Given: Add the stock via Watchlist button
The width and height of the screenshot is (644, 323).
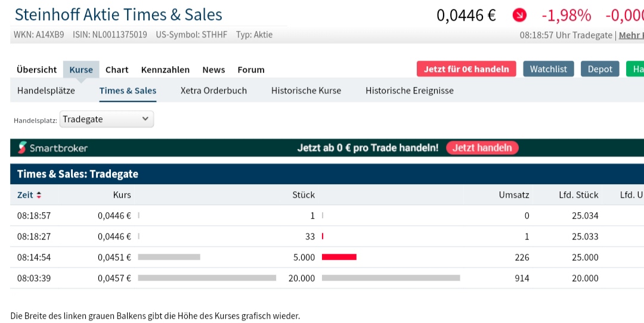Looking at the screenshot, I should [549, 69].
